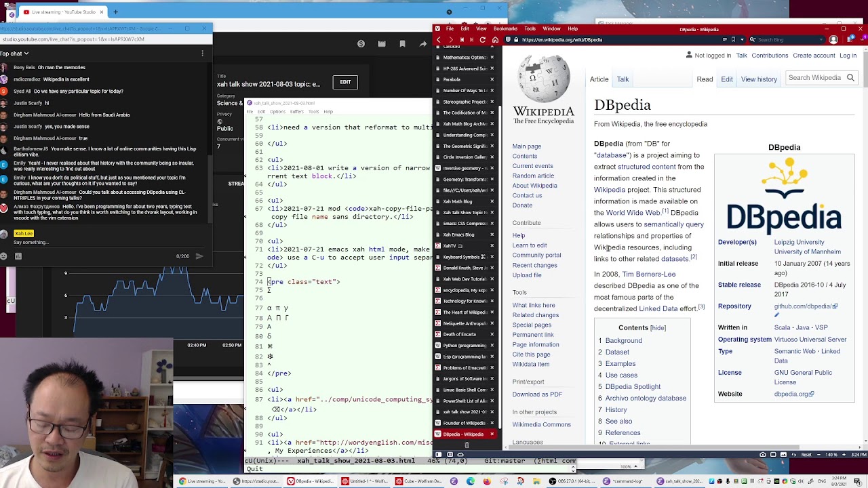Open the Create account link
868x488 pixels.
coord(814,56)
